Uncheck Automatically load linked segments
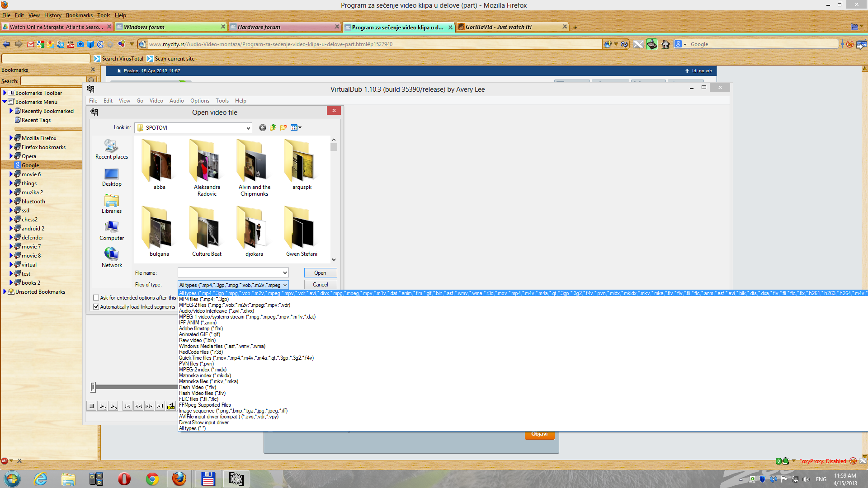The height and width of the screenshot is (488, 868). (x=96, y=307)
